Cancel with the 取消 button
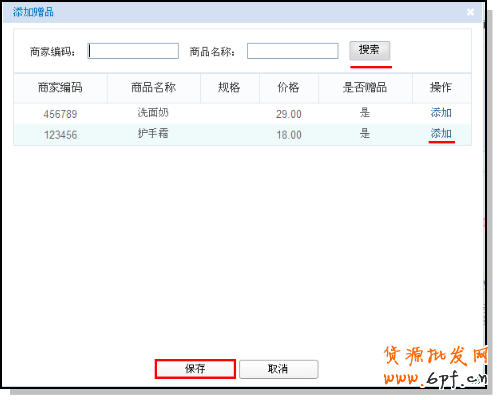Viewport: 498px width, 400px height. pyautogui.click(x=278, y=369)
